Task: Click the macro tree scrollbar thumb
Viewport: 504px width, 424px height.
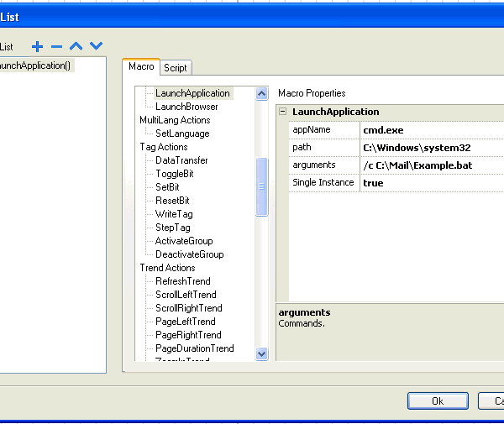Action: click(262, 186)
